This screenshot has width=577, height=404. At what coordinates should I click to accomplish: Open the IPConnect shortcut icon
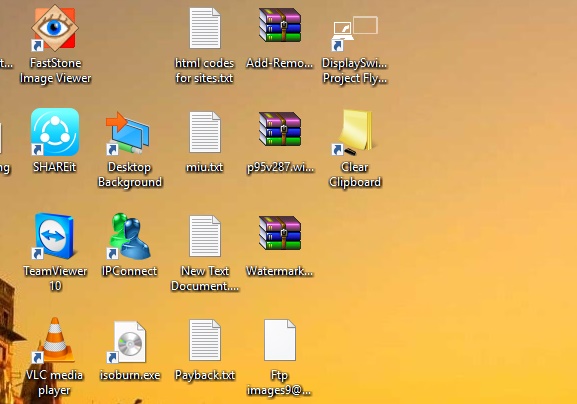point(129,236)
